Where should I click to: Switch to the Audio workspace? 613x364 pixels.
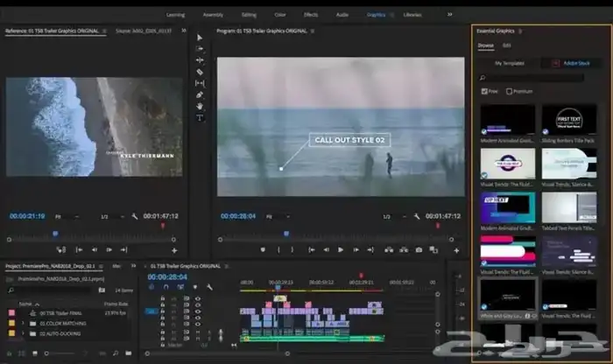pos(342,15)
